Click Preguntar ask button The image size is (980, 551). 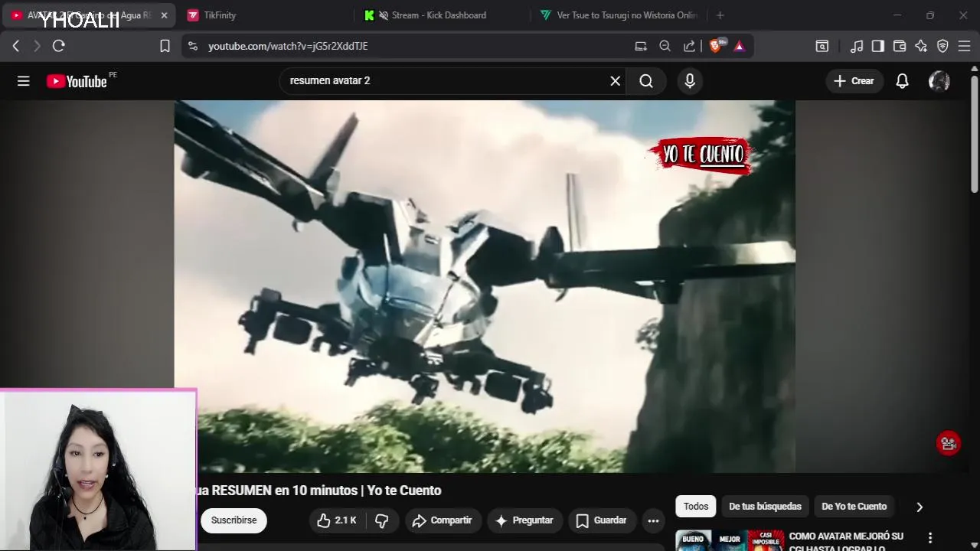pos(524,520)
